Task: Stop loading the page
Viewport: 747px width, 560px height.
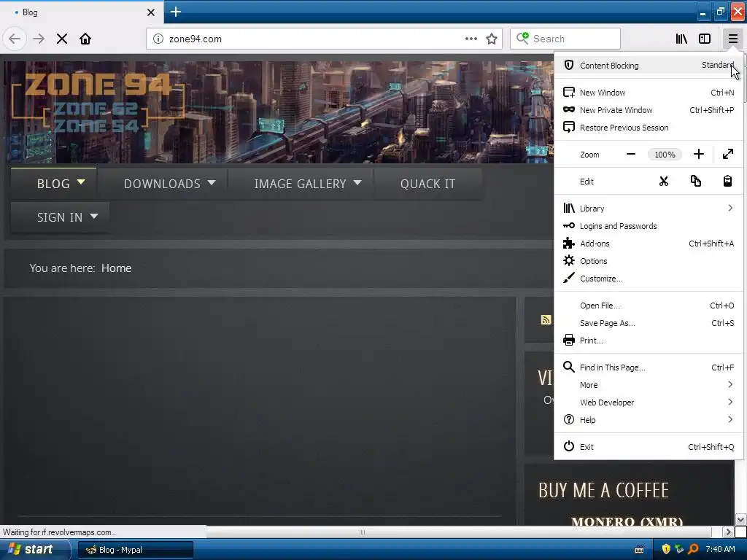Action: tap(62, 39)
